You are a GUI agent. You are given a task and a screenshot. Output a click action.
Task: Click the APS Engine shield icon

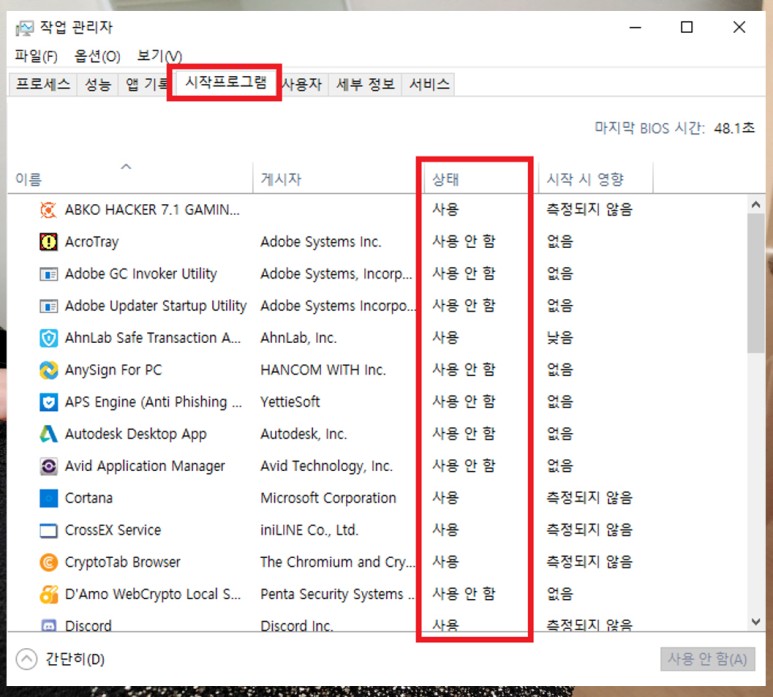(48, 402)
